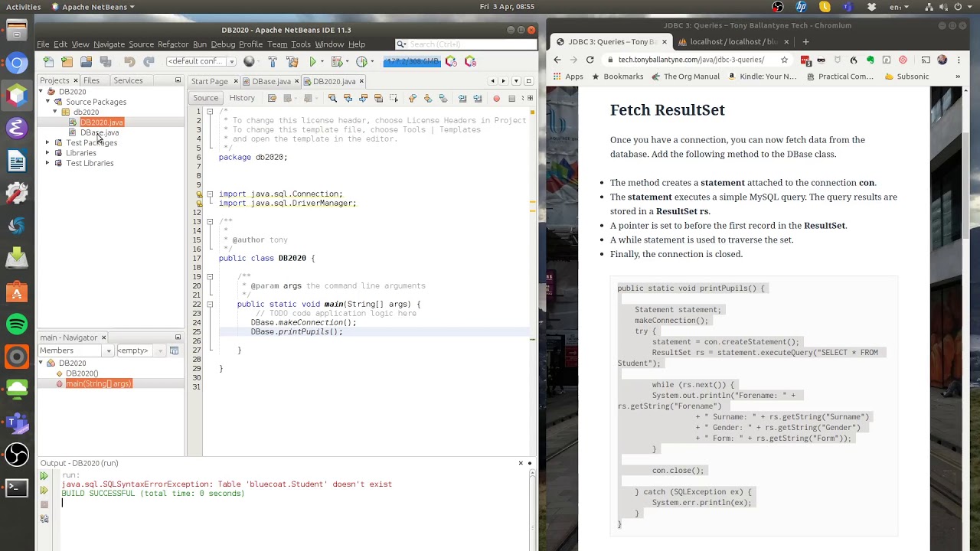Expand the Test Packages tree node
Screen dimensions: 980x551
click(47, 142)
